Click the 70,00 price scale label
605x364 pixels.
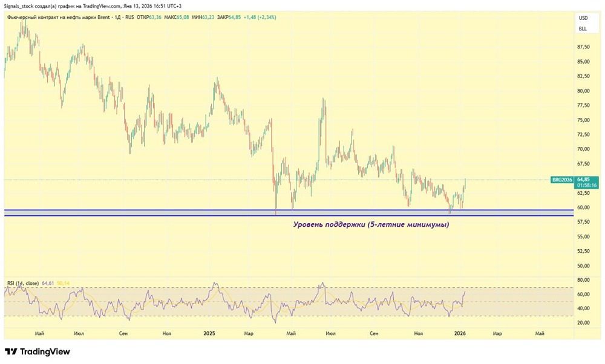pyautogui.click(x=583, y=149)
